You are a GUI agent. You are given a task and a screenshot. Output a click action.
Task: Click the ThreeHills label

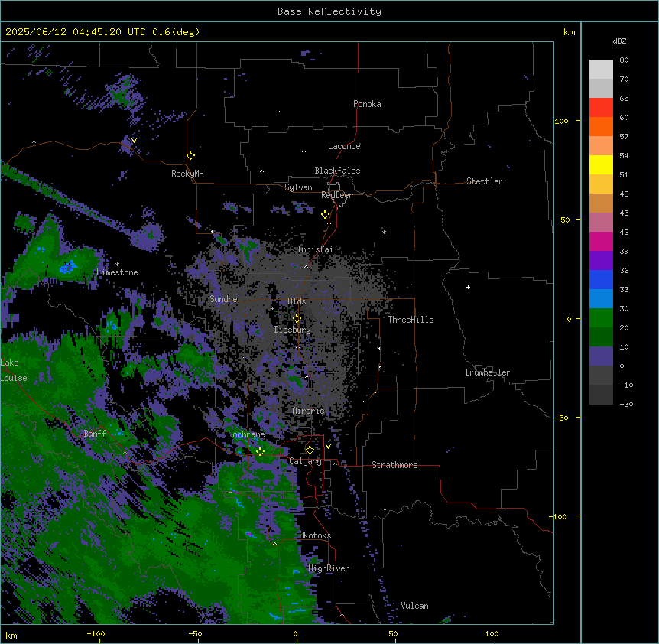pyautogui.click(x=411, y=320)
